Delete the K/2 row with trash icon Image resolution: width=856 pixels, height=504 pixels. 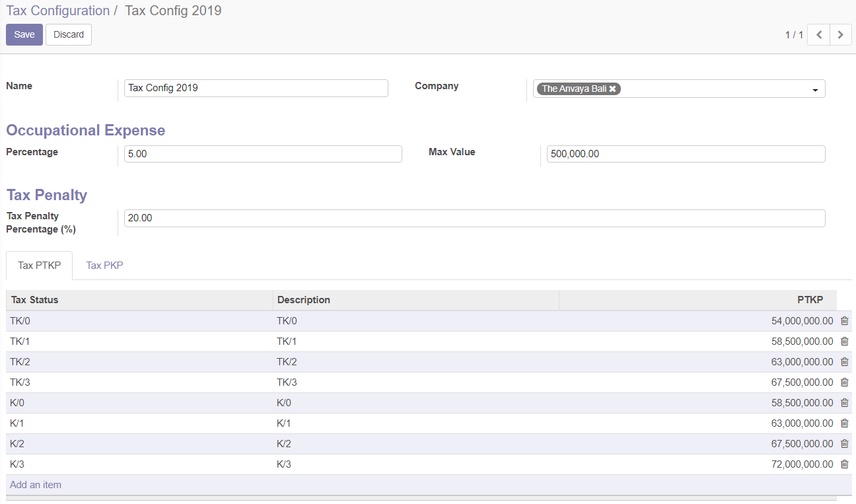pos(844,444)
